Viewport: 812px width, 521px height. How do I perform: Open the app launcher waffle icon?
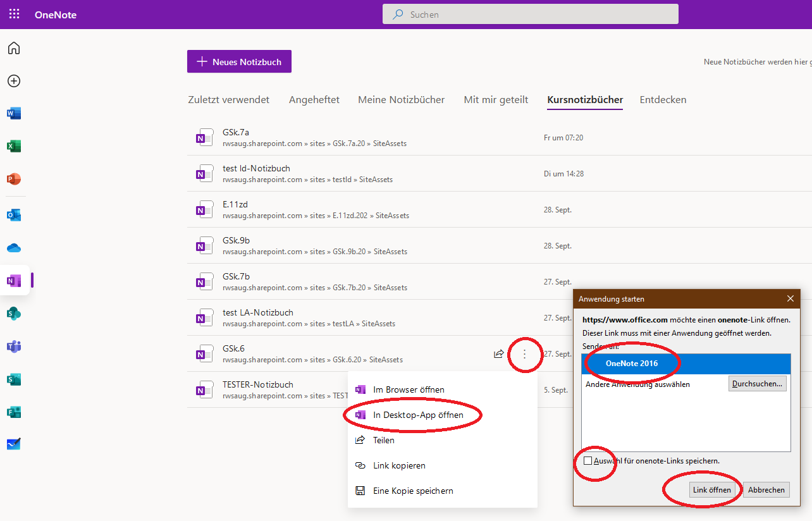tap(14, 14)
